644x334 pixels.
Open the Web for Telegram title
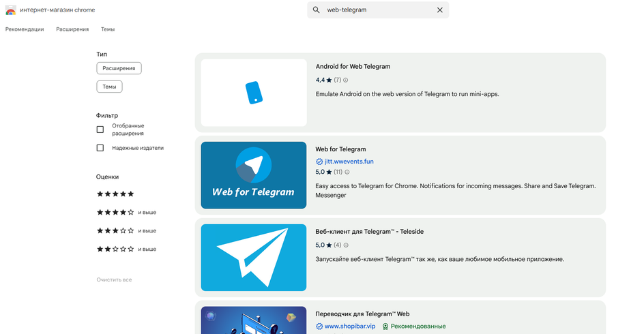(340, 149)
